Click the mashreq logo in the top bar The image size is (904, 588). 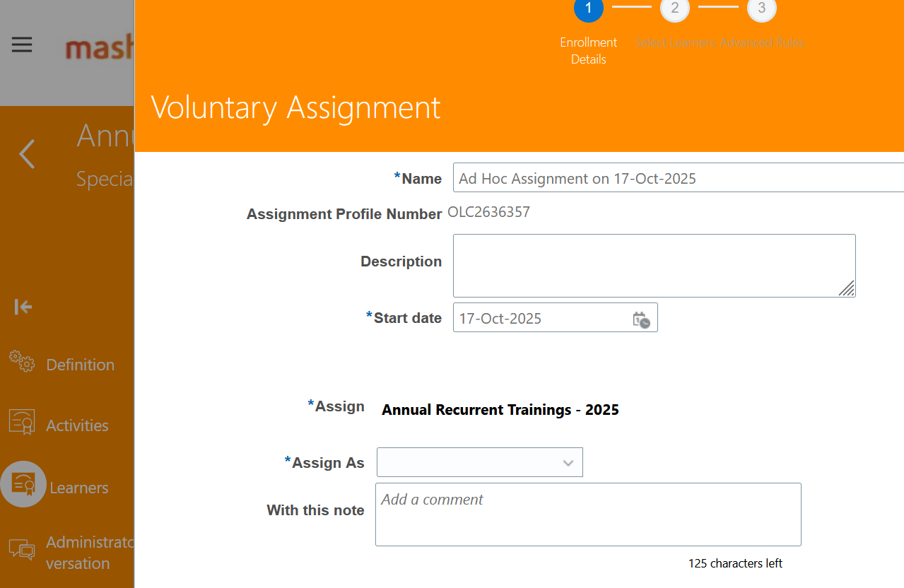99,44
